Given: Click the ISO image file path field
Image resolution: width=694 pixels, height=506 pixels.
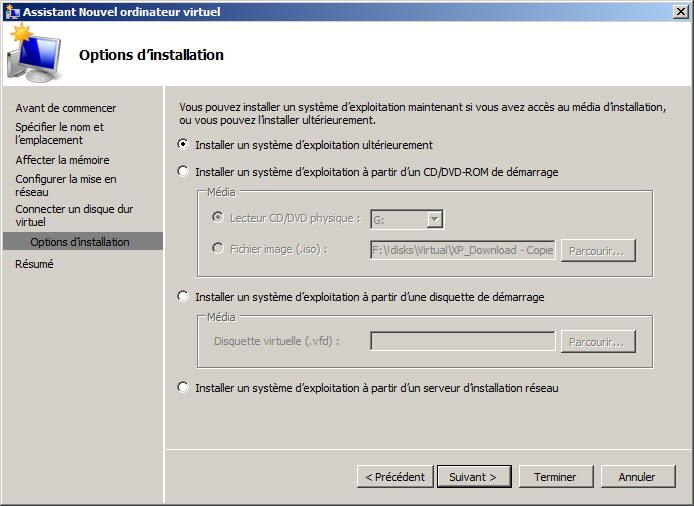Looking at the screenshot, I should [463, 250].
